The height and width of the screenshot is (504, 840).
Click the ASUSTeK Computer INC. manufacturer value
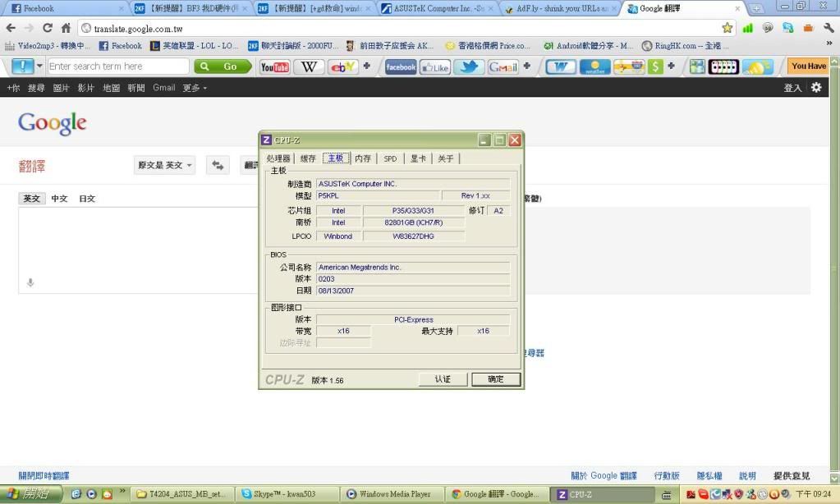(x=413, y=184)
